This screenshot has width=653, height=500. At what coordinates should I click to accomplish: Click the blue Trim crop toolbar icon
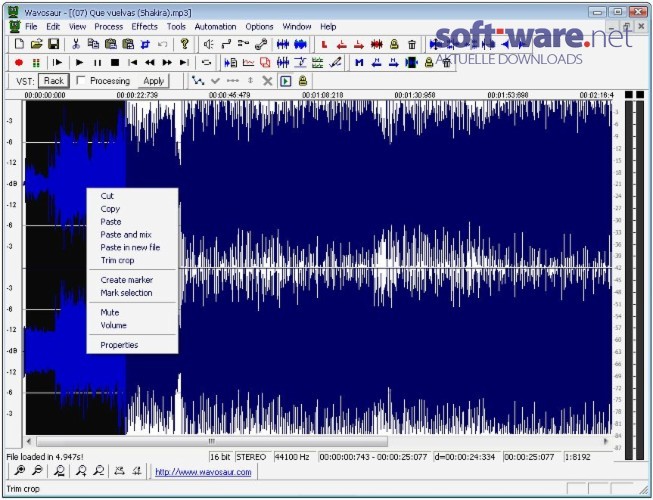coord(145,44)
